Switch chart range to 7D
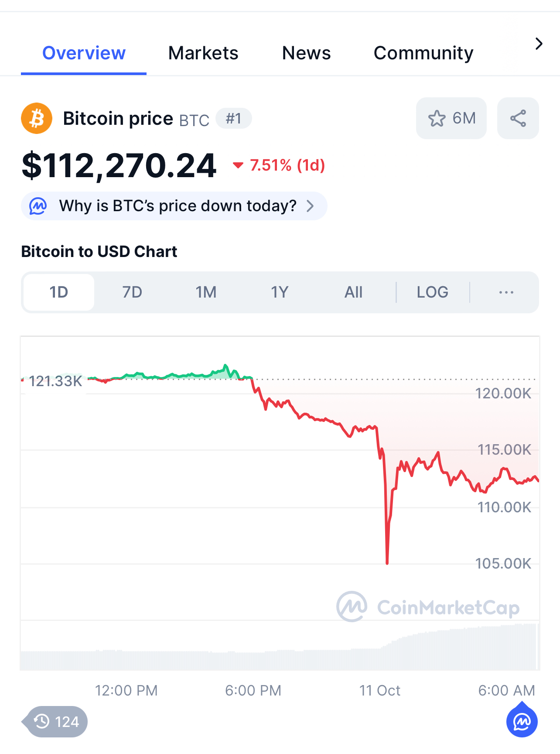 tap(132, 292)
